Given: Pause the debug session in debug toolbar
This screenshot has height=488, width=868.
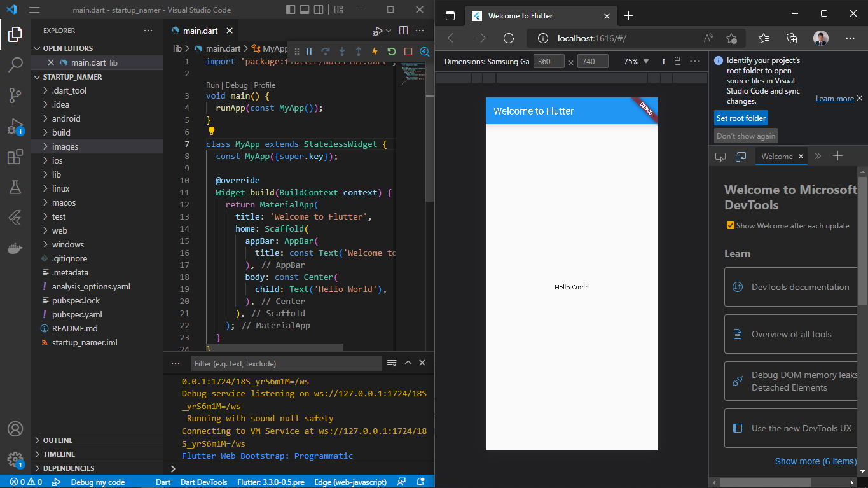Looking at the screenshot, I should tap(309, 52).
